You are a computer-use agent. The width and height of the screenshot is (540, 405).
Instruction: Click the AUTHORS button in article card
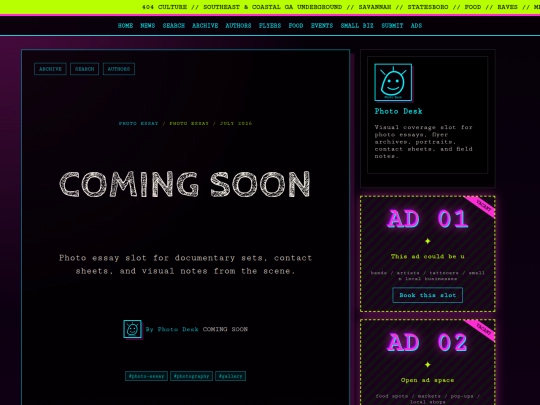pyautogui.click(x=118, y=69)
